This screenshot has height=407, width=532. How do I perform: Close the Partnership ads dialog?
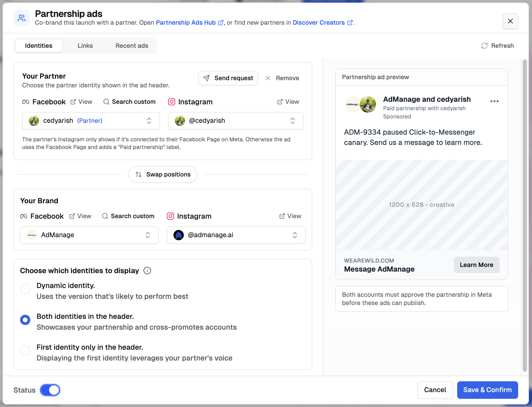click(510, 21)
